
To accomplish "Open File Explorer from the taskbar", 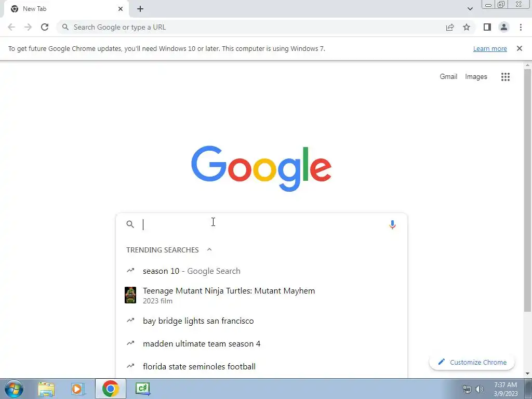I will click(46, 389).
